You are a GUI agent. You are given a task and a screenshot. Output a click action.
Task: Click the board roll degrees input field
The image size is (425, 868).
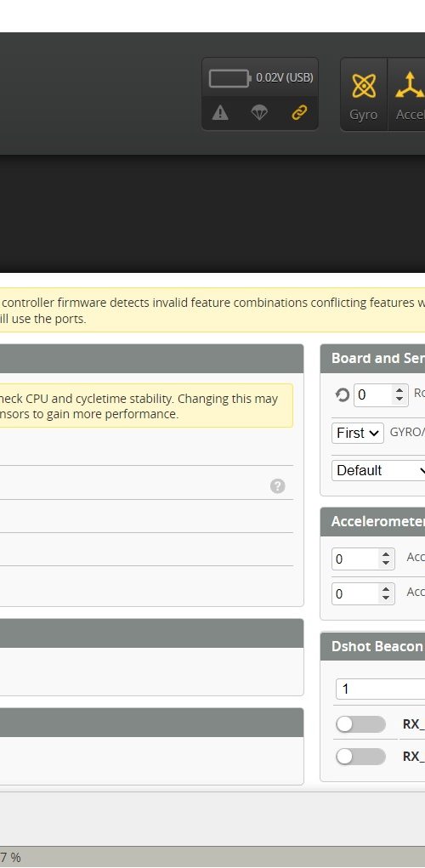382,394
